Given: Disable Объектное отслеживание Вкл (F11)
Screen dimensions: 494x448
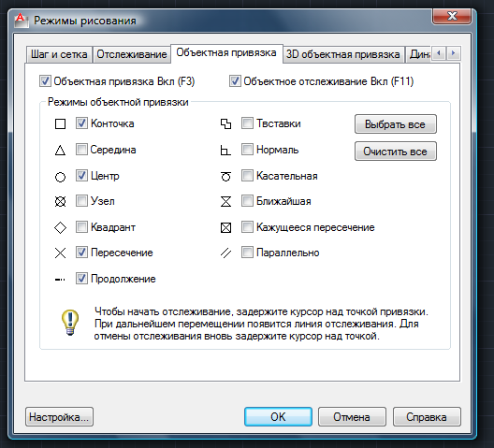Looking at the screenshot, I should click(x=235, y=81).
